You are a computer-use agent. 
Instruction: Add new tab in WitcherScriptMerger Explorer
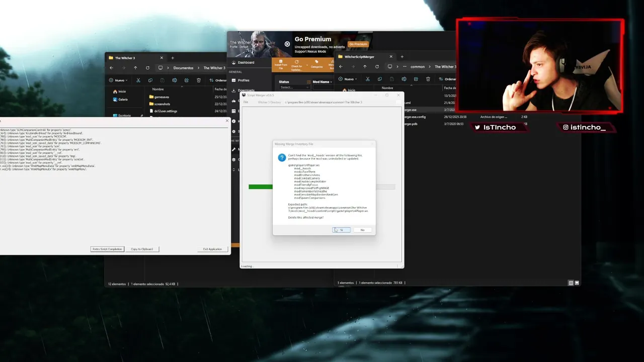coord(402,57)
